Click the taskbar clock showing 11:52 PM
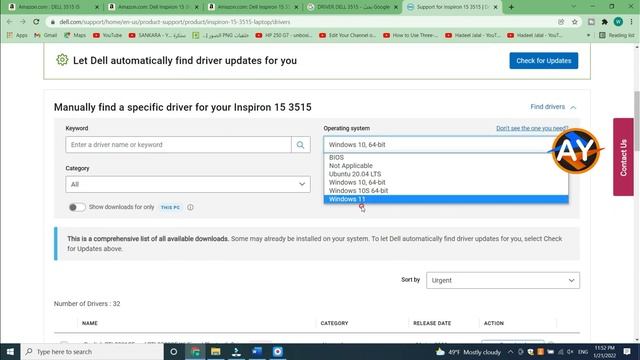 [604, 351]
